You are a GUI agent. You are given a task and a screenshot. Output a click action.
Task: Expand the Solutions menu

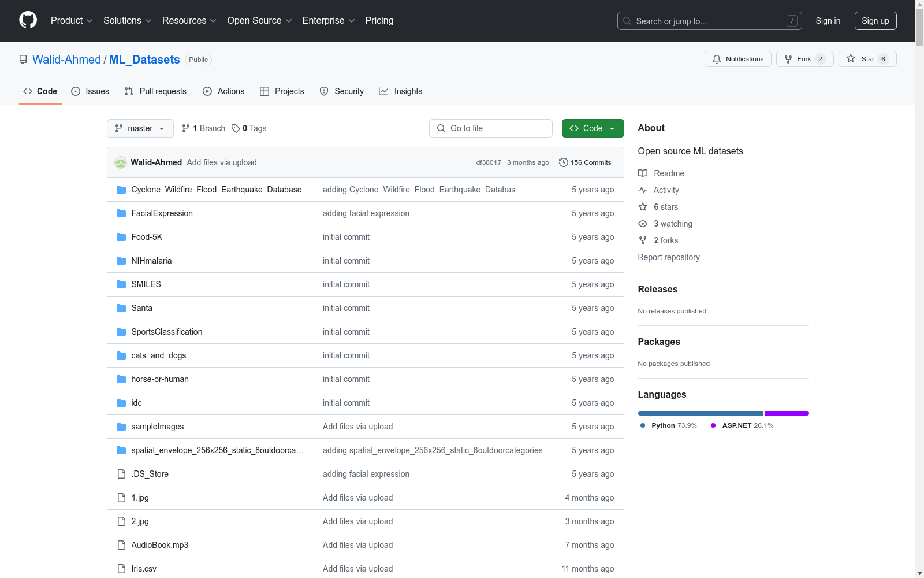pos(128,21)
